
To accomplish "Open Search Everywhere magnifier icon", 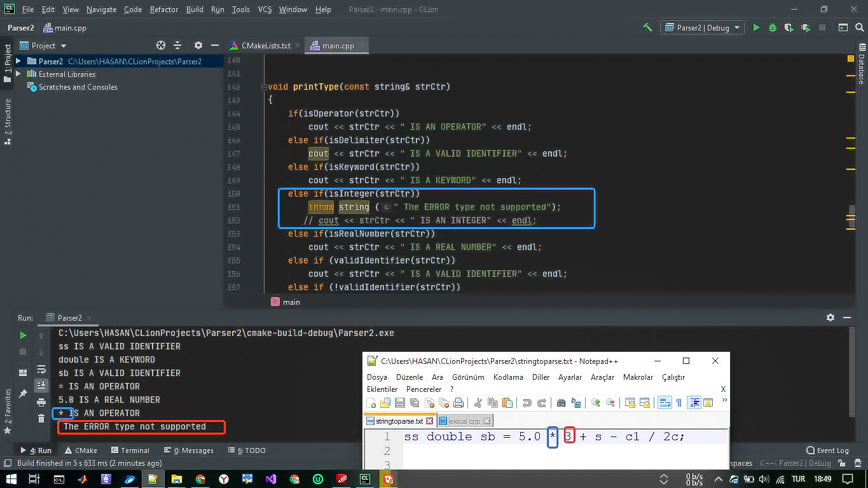I will point(858,27).
